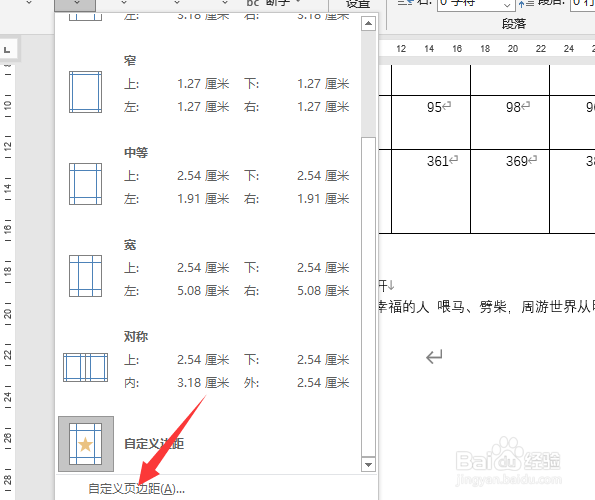
Task: Open the indent 0 字符 dropdown arrow
Action: click(x=507, y=5)
